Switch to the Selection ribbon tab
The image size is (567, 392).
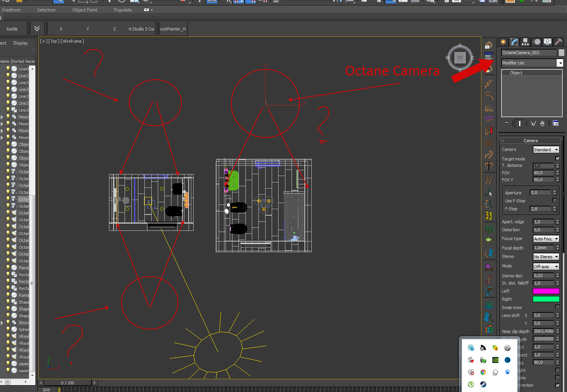46,10
